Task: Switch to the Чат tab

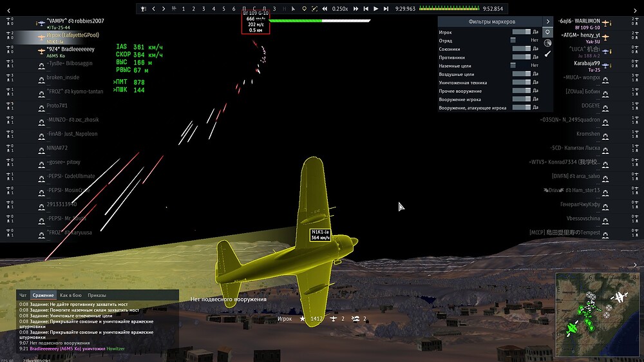Action: pos(23,295)
